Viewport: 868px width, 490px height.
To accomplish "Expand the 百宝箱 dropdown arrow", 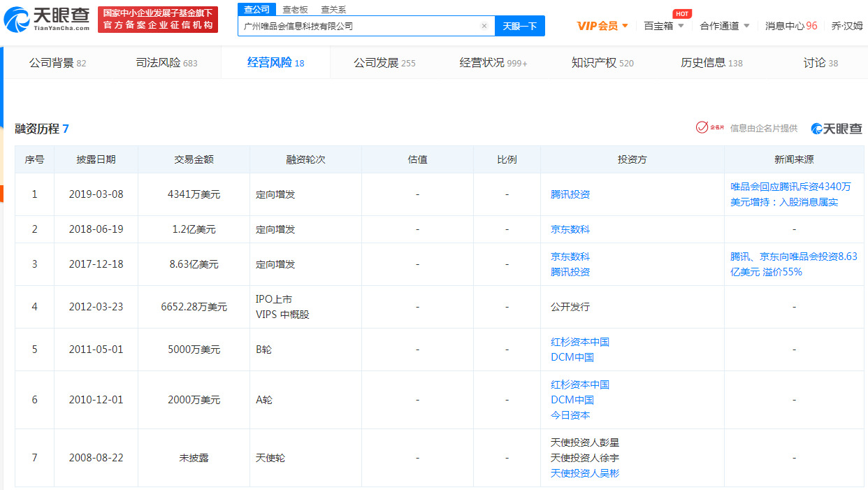I will point(681,26).
